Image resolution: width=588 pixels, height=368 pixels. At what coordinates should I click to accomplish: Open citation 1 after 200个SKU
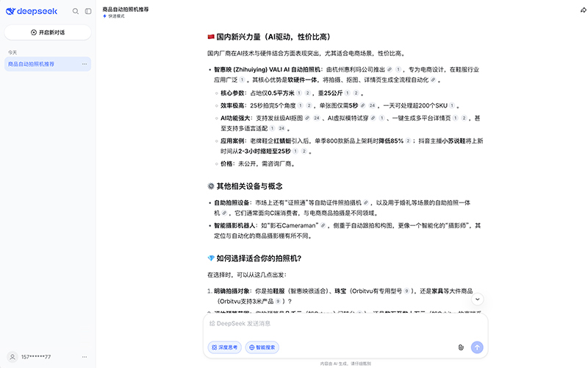tap(452, 105)
